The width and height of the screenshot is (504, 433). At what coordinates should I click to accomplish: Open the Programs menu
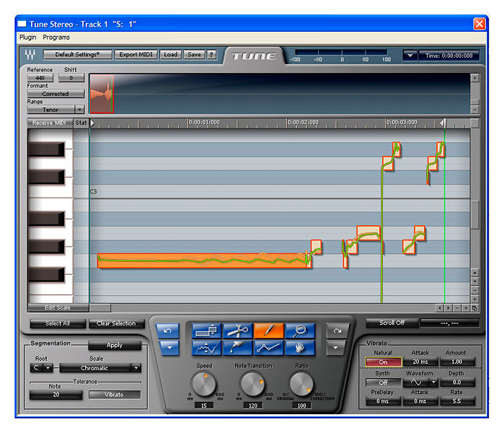pos(56,38)
